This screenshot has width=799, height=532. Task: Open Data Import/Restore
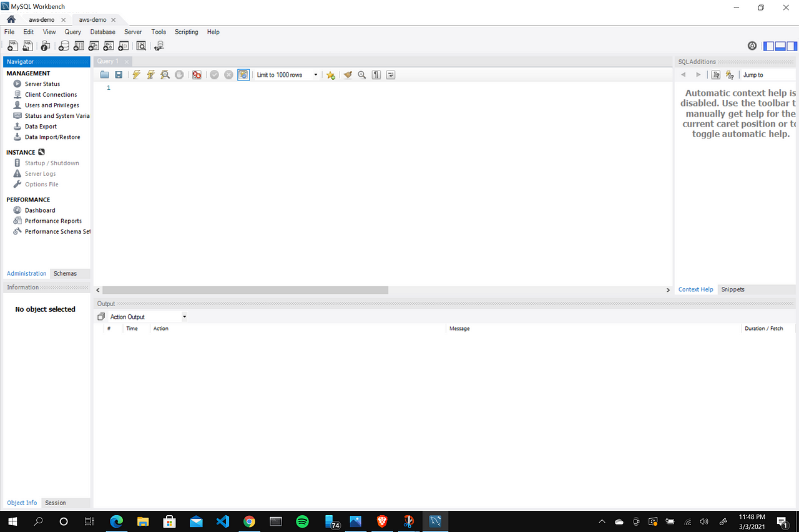coord(52,137)
